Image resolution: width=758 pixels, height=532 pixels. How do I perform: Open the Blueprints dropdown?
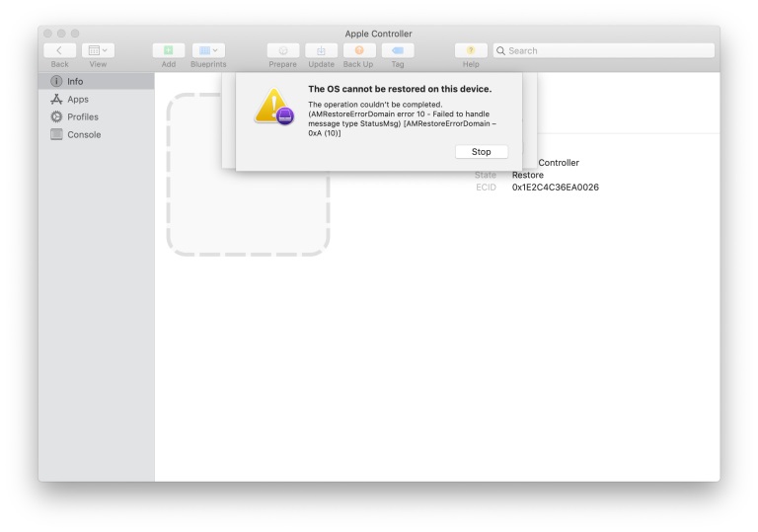[x=208, y=50]
